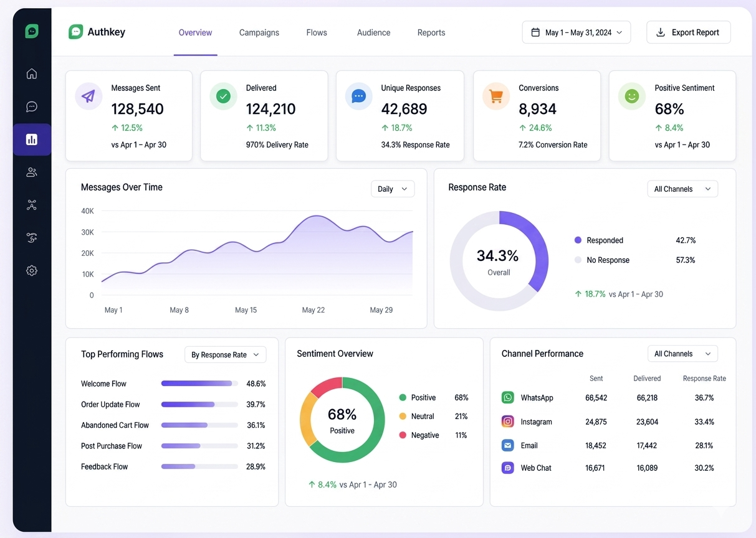The height and width of the screenshot is (538, 756).
Task: Open the Reports tab
Action: [431, 32]
